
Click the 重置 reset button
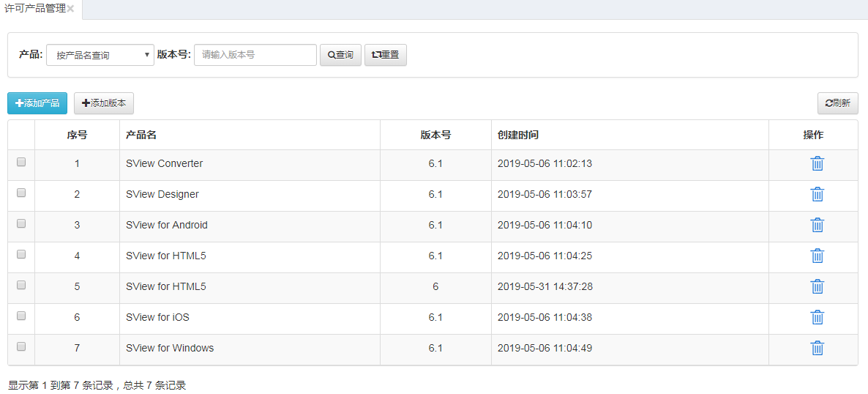coord(385,55)
